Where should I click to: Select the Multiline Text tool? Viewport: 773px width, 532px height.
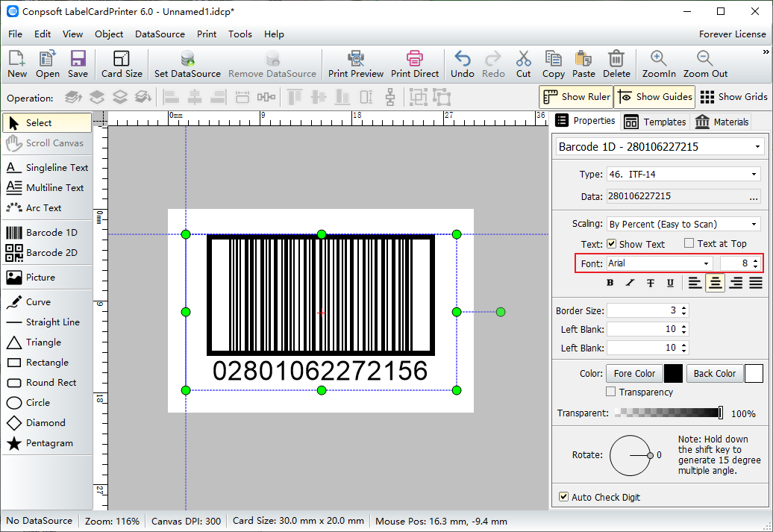(47, 188)
